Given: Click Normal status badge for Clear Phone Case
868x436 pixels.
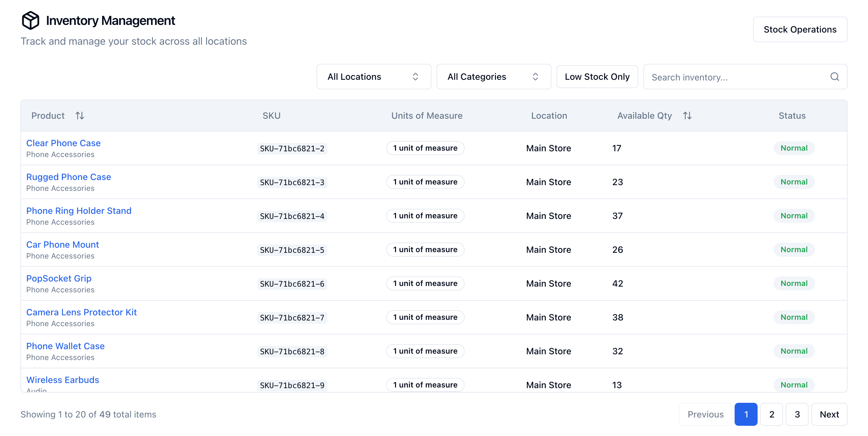Looking at the screenshot, I should (794, 148).
